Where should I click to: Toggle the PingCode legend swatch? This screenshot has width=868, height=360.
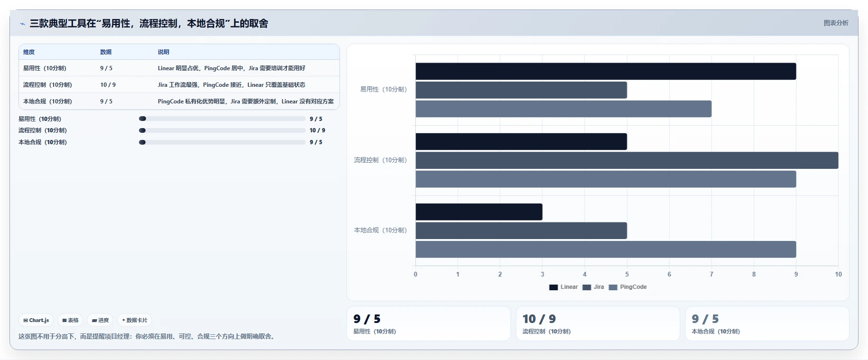[613, 287]
